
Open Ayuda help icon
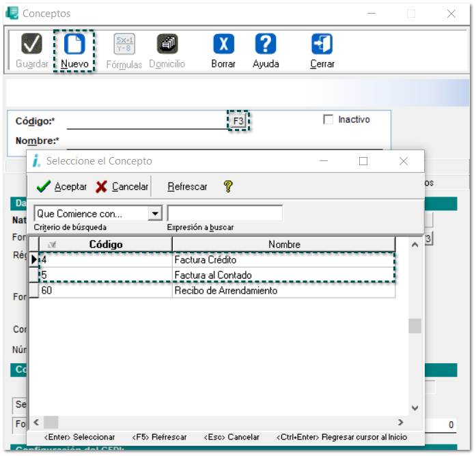[x=266, y=44]
